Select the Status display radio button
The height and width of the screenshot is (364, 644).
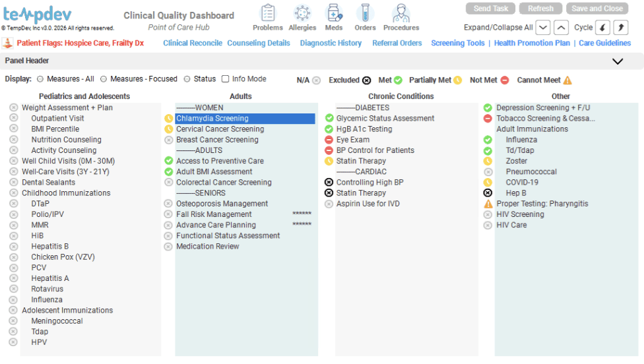point(187,78)
